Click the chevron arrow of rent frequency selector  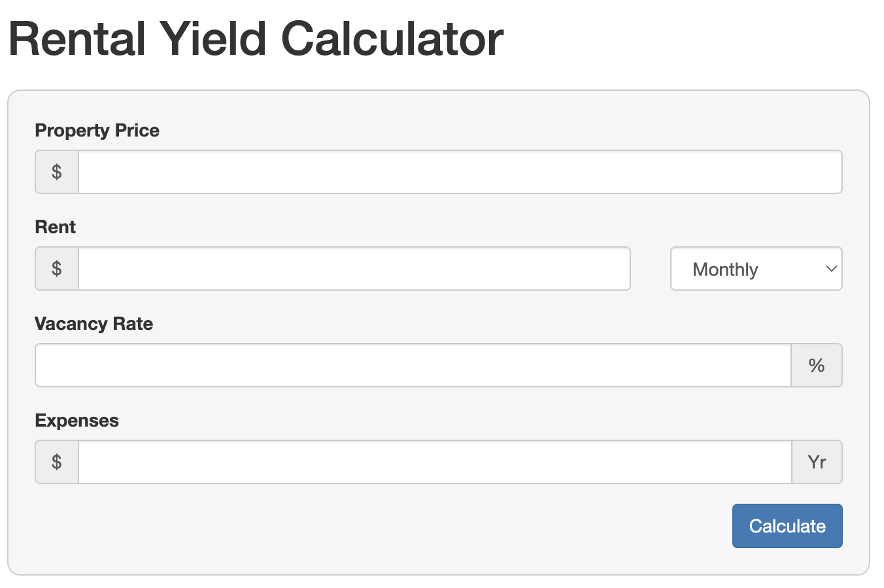point(831,269)
